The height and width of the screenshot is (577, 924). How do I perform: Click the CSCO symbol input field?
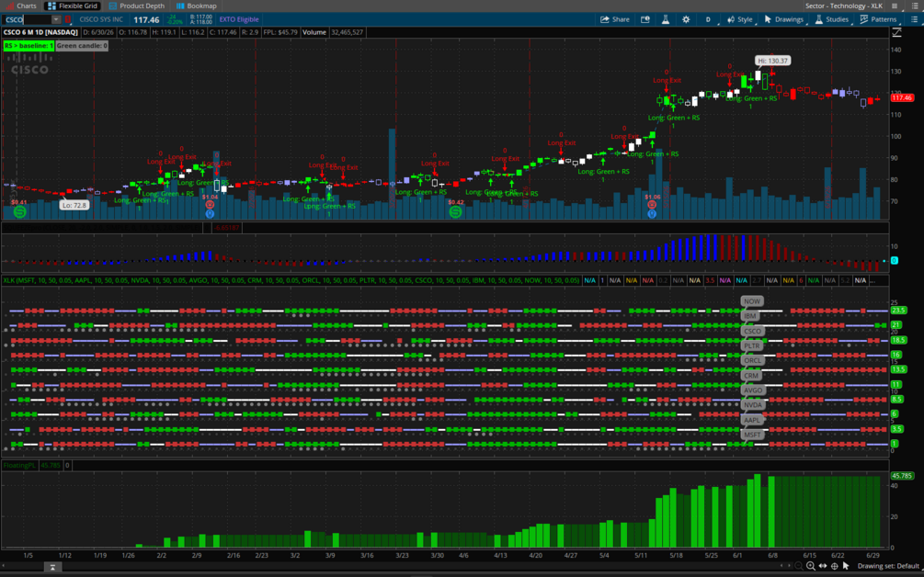(27, 19)
